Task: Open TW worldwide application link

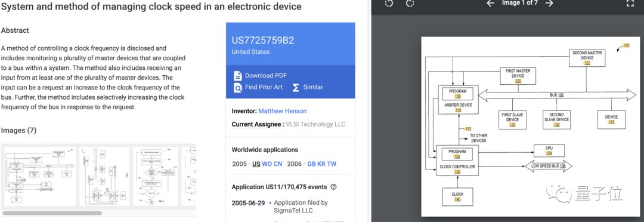Action: 332,164
